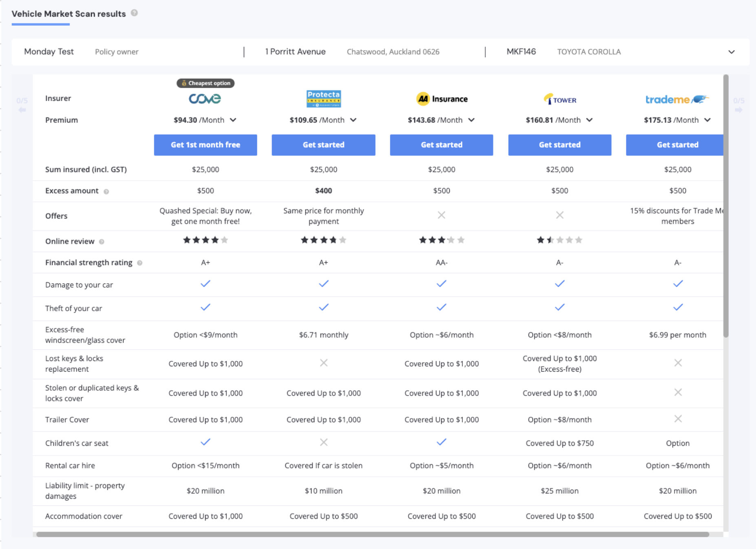Click Protecta's Children's car seat cross icon
Screen dimensions: 756x549
(324, 442)
